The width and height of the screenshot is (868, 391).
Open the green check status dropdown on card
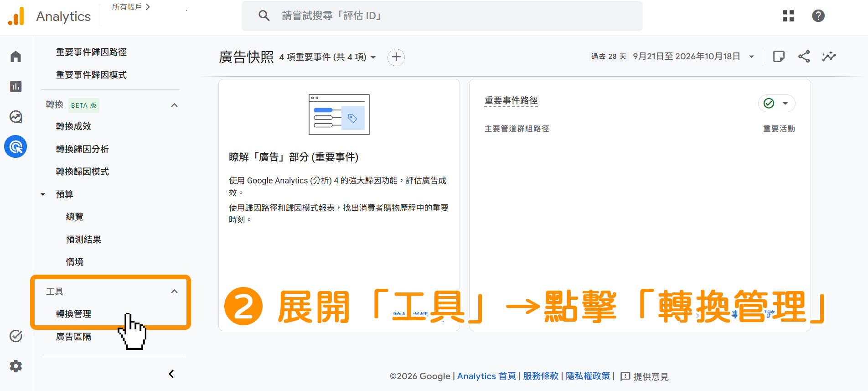pos(777,103)
